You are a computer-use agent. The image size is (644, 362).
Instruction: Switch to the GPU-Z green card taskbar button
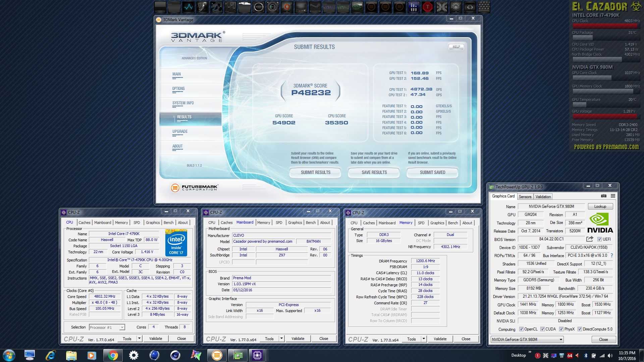(238, 355)
